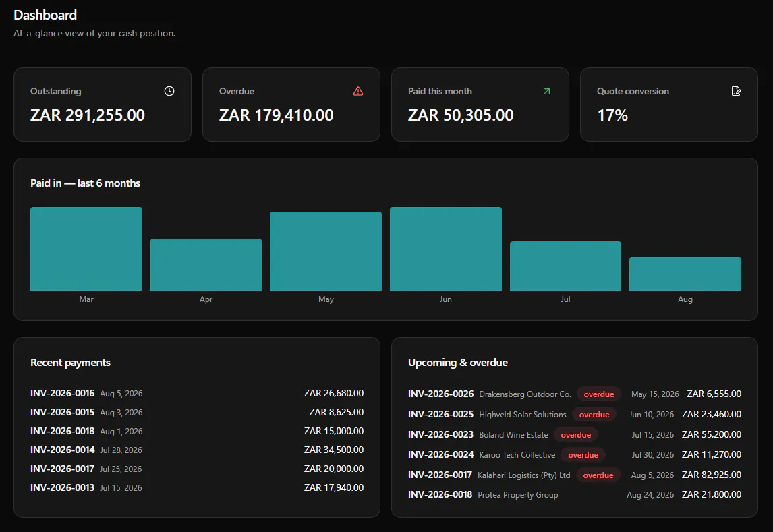Screen dimensions: 773x532
Task: Click overdue badge for Boland Wine Estate
Action: coord(576,434)
